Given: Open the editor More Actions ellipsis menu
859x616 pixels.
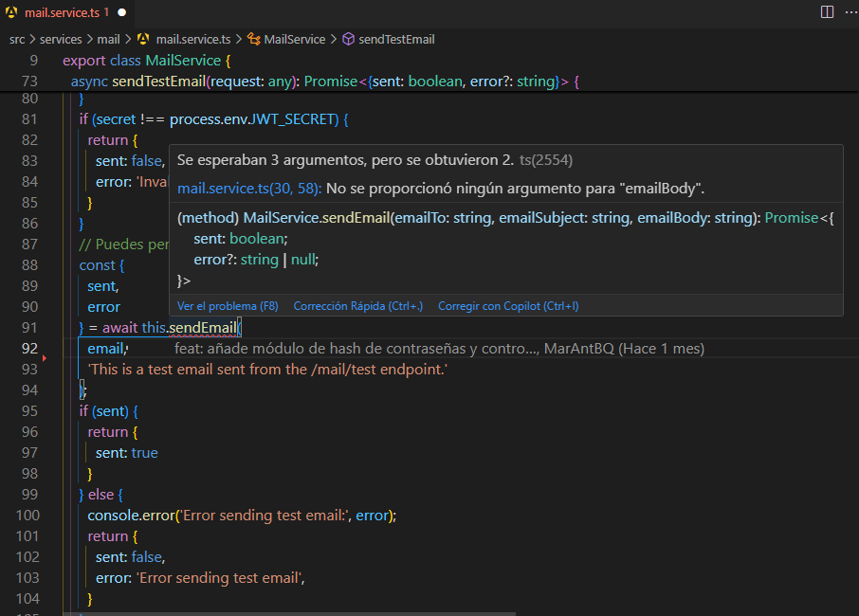Looking at the screenshot, I should tap(850, 10).
